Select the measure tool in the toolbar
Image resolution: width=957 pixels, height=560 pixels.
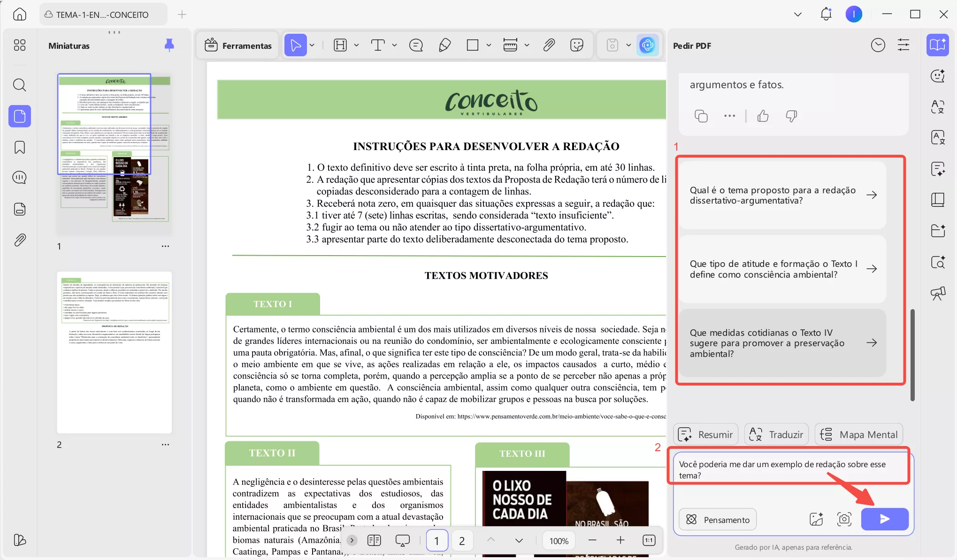511,45
